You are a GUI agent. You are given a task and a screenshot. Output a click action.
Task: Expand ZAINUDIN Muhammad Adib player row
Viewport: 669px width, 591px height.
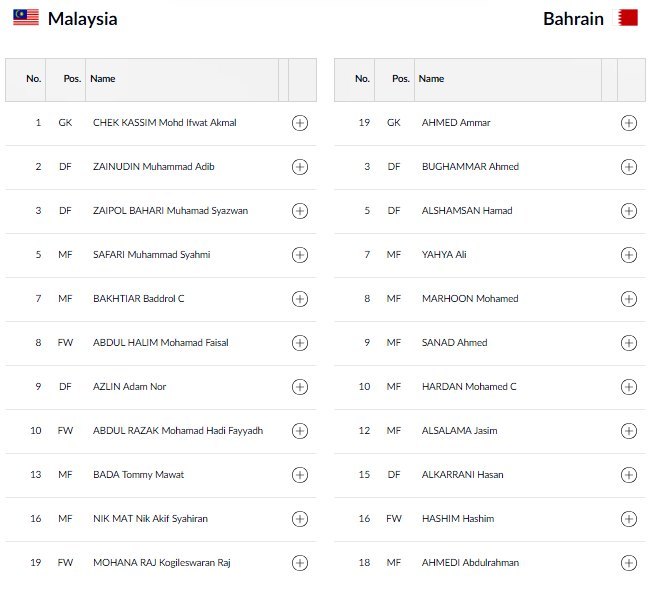pyautogui.click(x=299, y=167)
